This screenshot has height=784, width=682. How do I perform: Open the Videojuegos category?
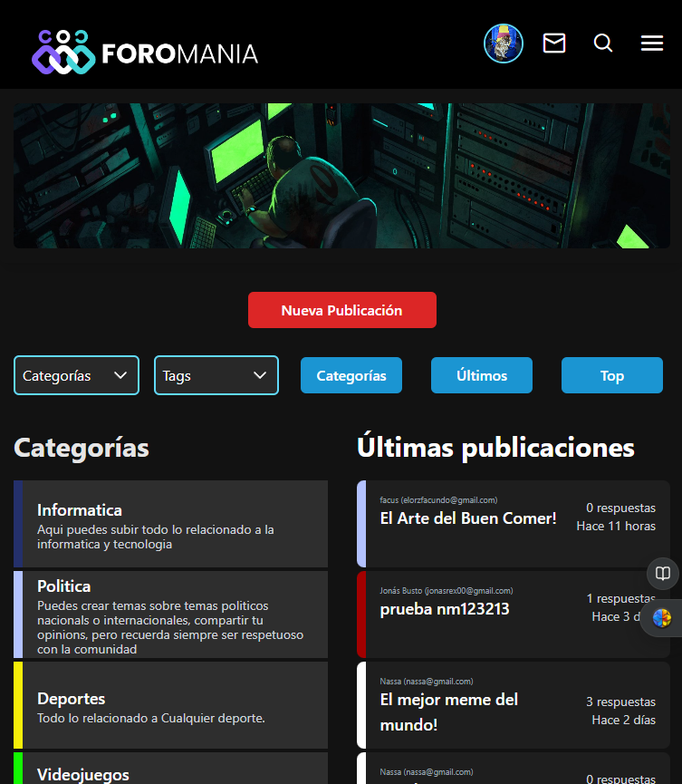[x=171, y=769]
